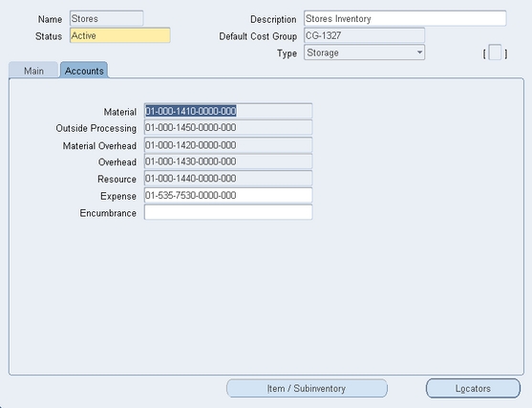Viewport: 532px width, 408px height.
Task: Click the Description field Stores Inventory
Action: click(x=405, y=18)
